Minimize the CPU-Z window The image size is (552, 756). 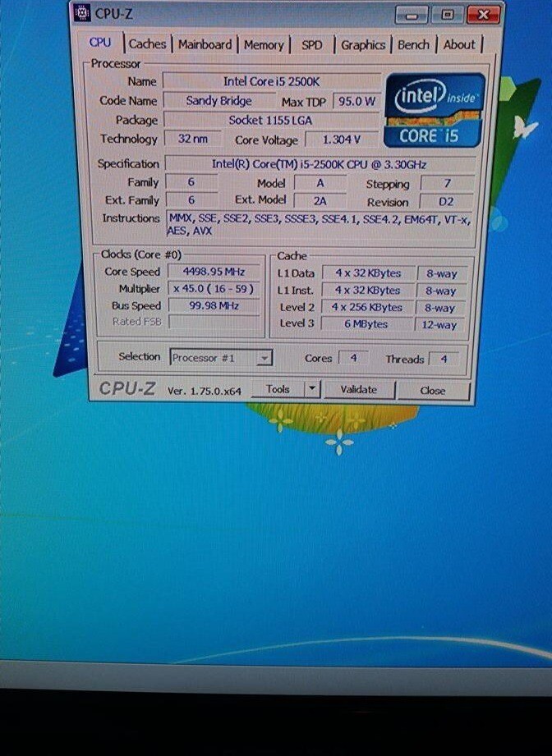[411, 16]
